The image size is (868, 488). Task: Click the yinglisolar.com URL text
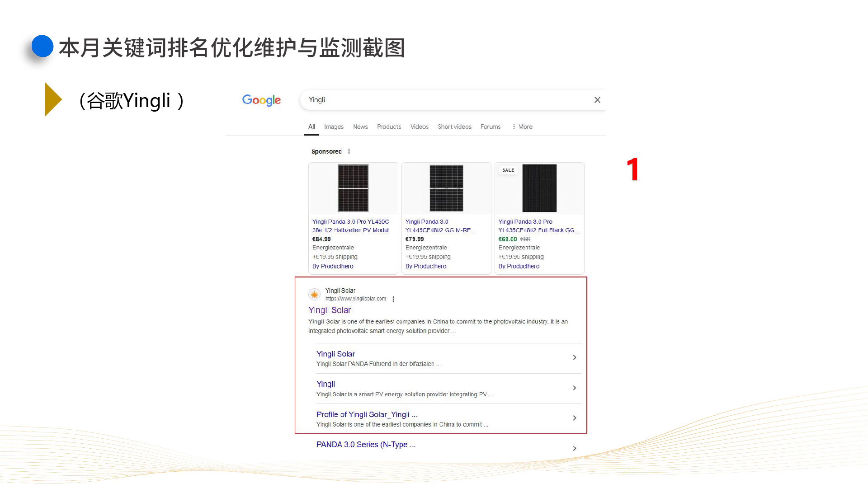[x=356, y=299]
